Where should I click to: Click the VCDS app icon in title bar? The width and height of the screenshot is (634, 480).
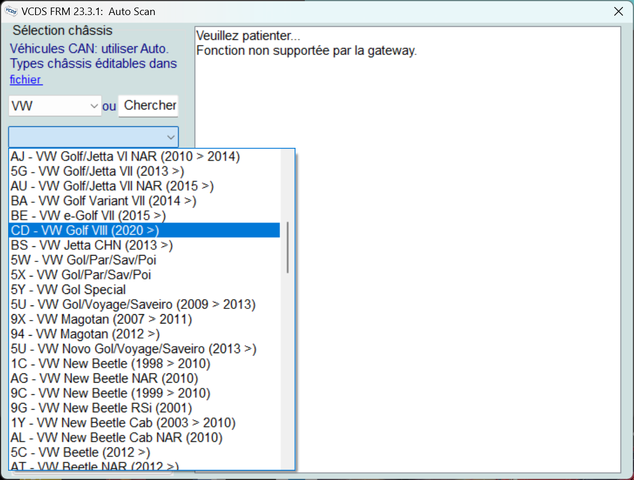pos(11,11)
